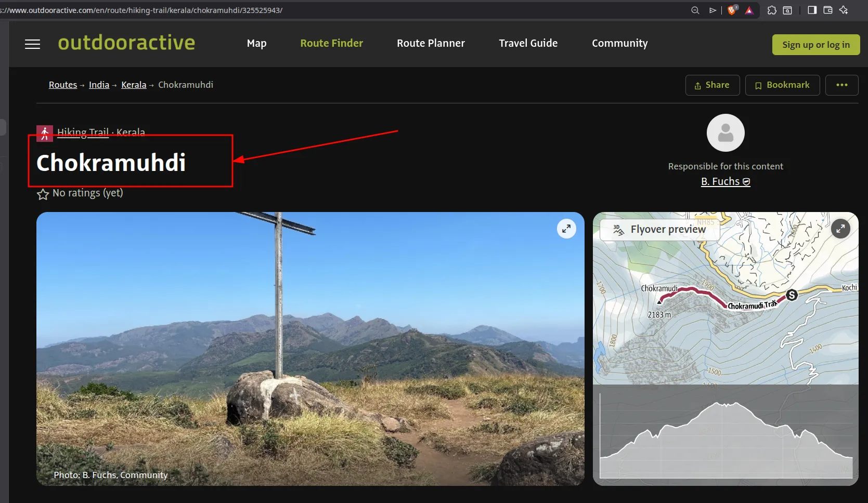Open the browser extensions puzzle icon
This screenshot has width=868, height=503.
pyautogui.click(x=772, y=10)
